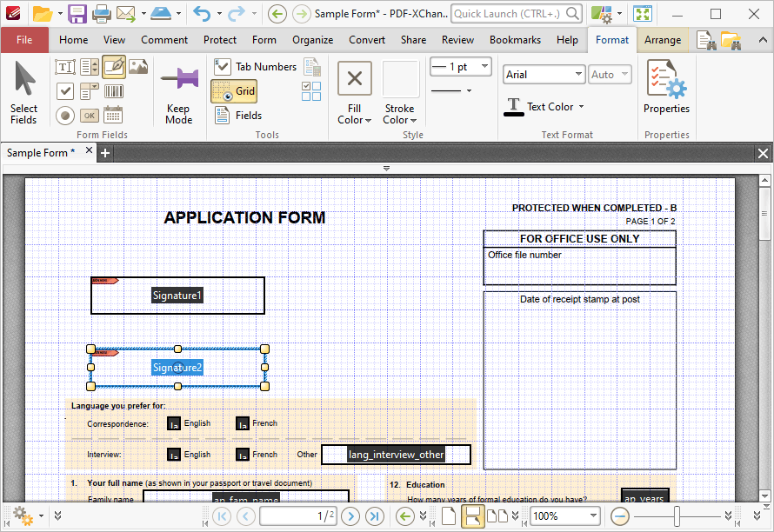Expand the options gear dropdown arrow

click(x=41, y=516)
